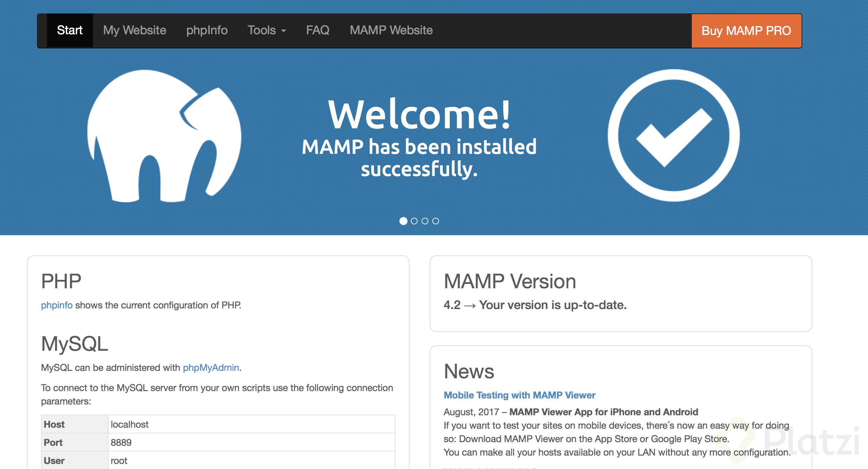The image size is (868, 469).
Task: Click the large checkmark circle icon
Action: coord(673,135)
